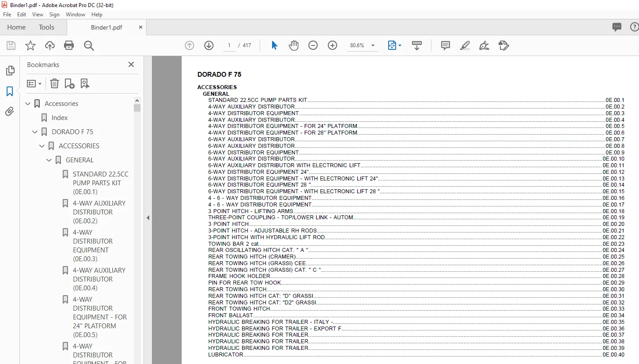Viewport: 639px width, 364px height.
Task: Collapse the Accessories bookmark
Action: pos(28,104)
